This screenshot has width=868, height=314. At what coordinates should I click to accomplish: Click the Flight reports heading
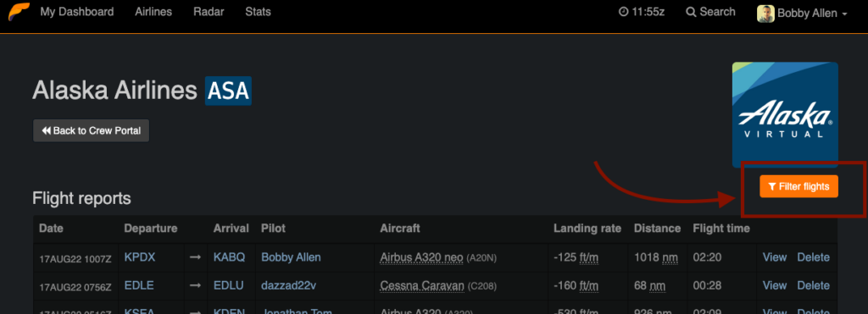pos(82,198)
